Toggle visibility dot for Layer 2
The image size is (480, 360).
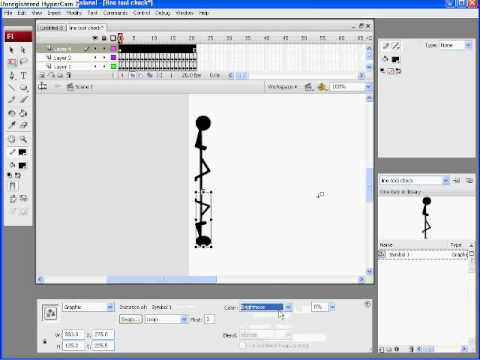coord(95,57)
